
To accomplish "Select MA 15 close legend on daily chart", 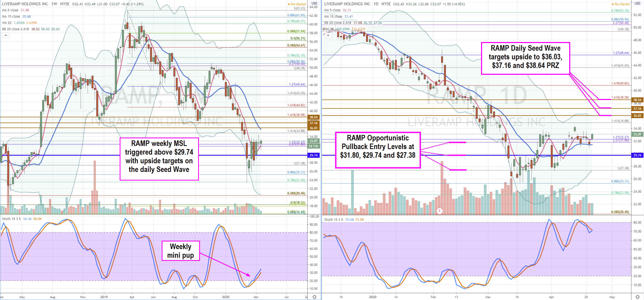I will [333, 17].
